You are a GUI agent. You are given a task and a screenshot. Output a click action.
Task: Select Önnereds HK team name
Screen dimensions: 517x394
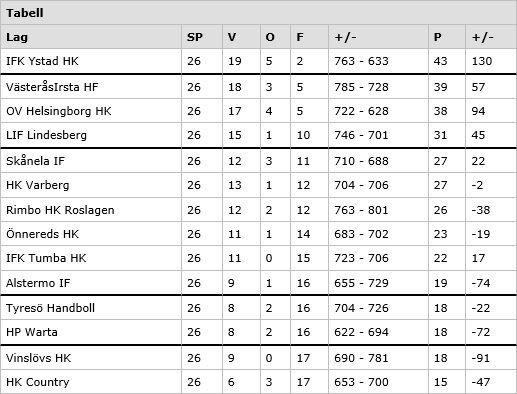pyautogui.click(x=42, y=234)
